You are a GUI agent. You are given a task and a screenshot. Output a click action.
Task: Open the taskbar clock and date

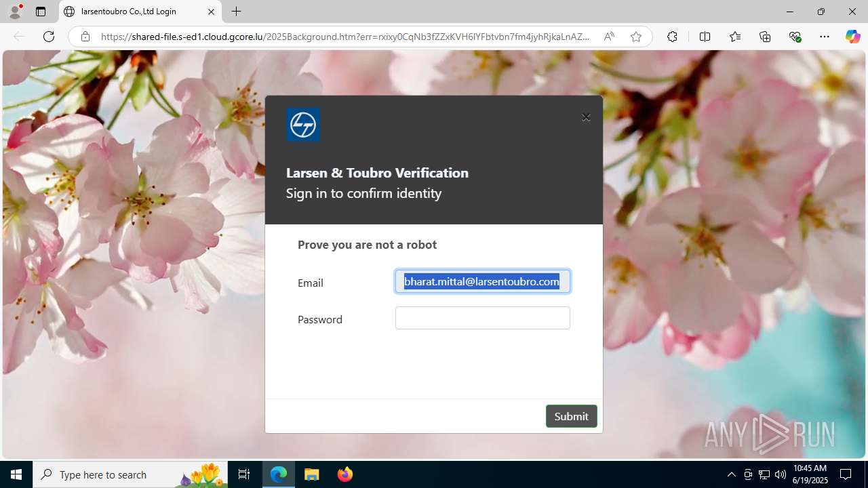point(810,474)
